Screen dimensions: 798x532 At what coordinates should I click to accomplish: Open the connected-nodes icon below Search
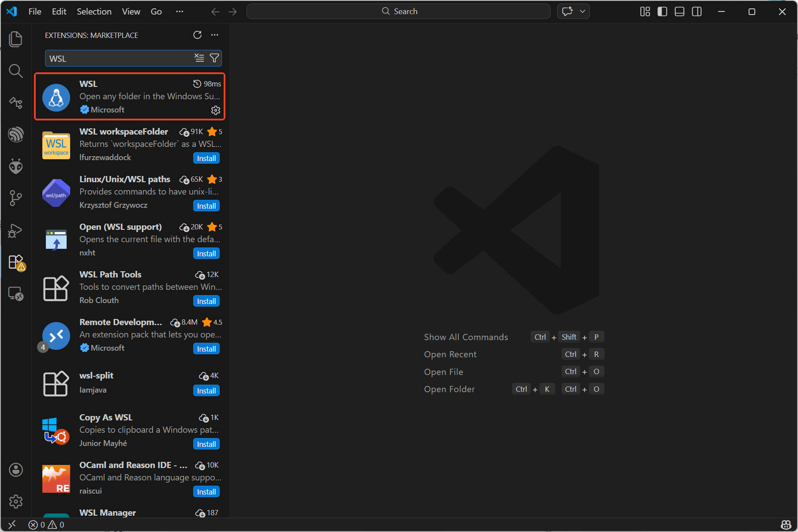click(16, 103)
